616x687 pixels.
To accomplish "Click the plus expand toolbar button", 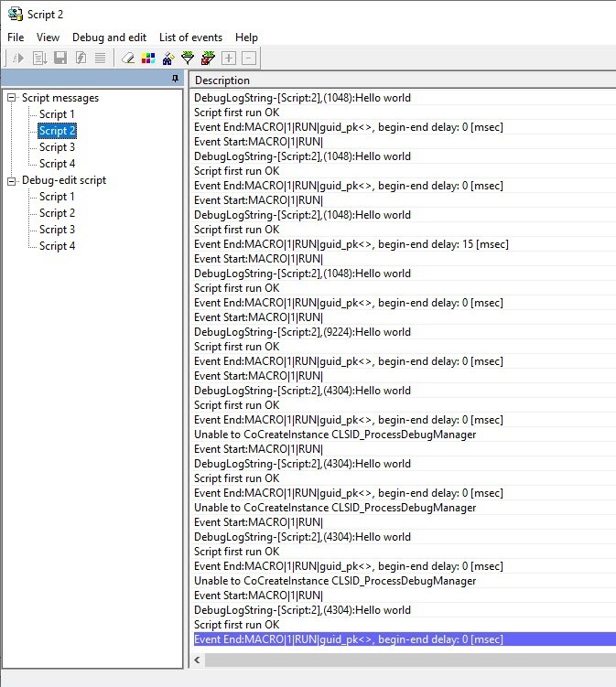I will [x=229, y=58].
